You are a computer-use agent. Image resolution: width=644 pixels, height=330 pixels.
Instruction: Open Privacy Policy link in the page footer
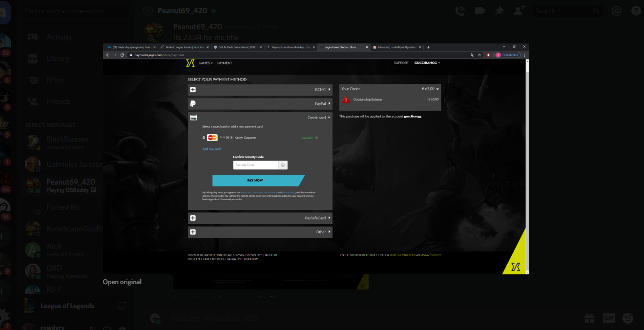pos(431,255)
